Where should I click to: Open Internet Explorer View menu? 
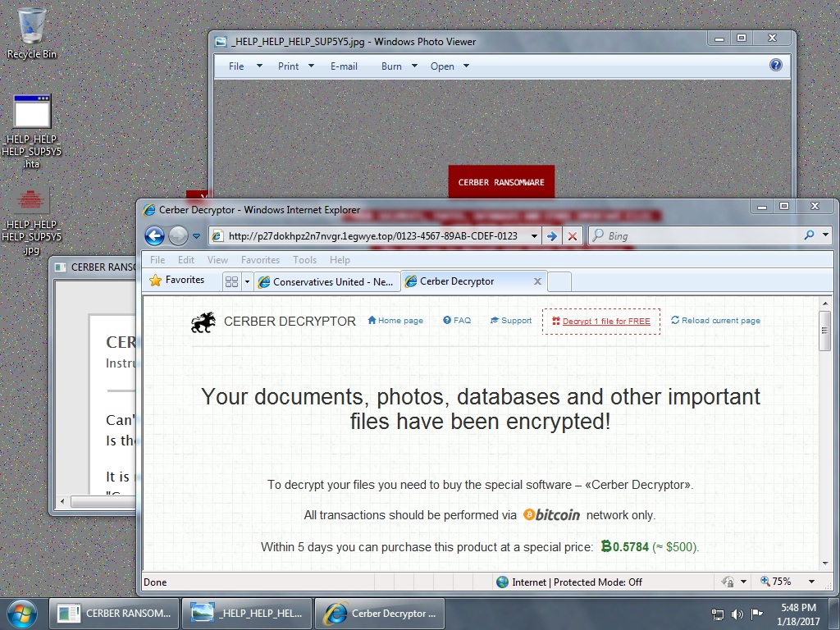point(217,260)
